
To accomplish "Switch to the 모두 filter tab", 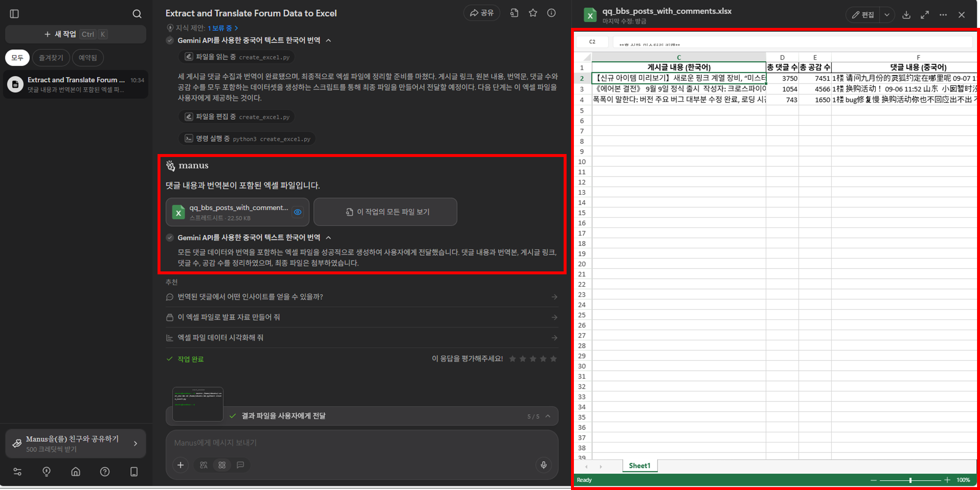I will [x=18, y=58].
